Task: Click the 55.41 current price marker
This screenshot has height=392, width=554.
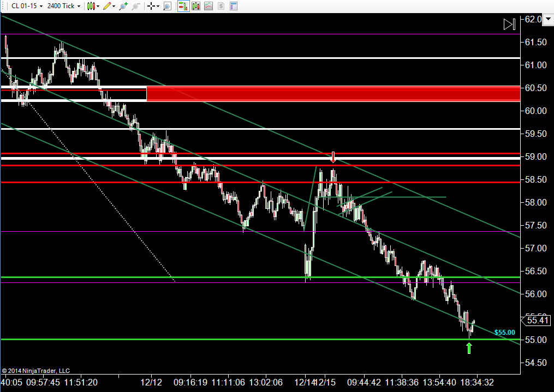Action: click(536, 321)
